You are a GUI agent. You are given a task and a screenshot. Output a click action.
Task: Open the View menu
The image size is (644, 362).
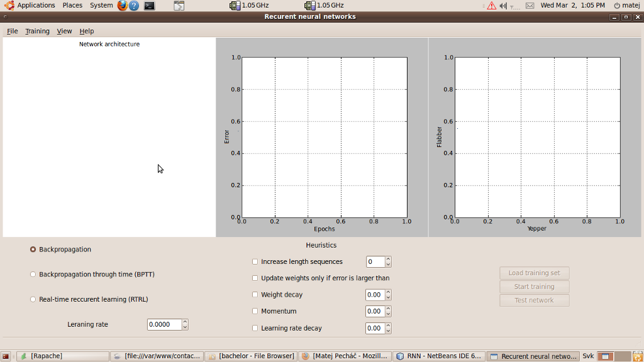[64, 31]
